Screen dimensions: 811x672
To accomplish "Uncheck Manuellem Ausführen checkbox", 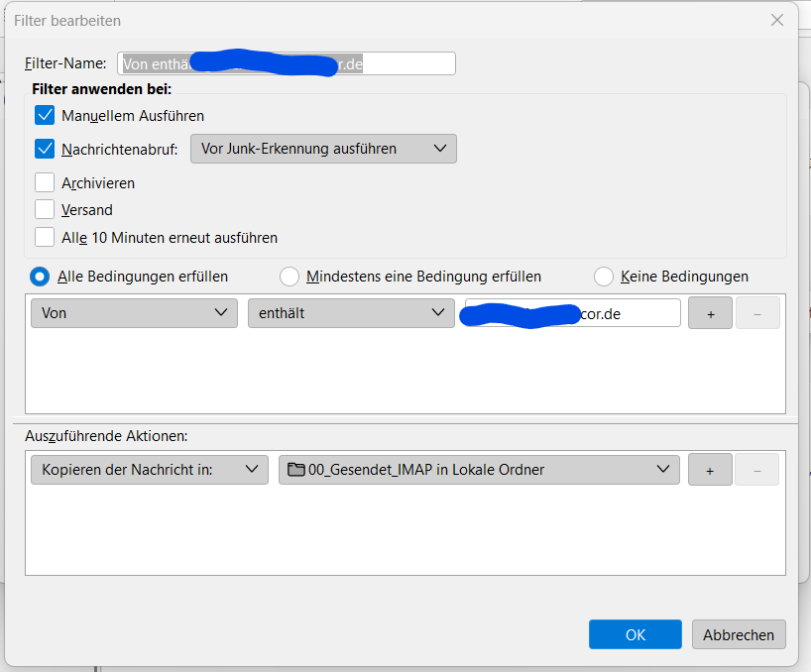I will (45, 115).
